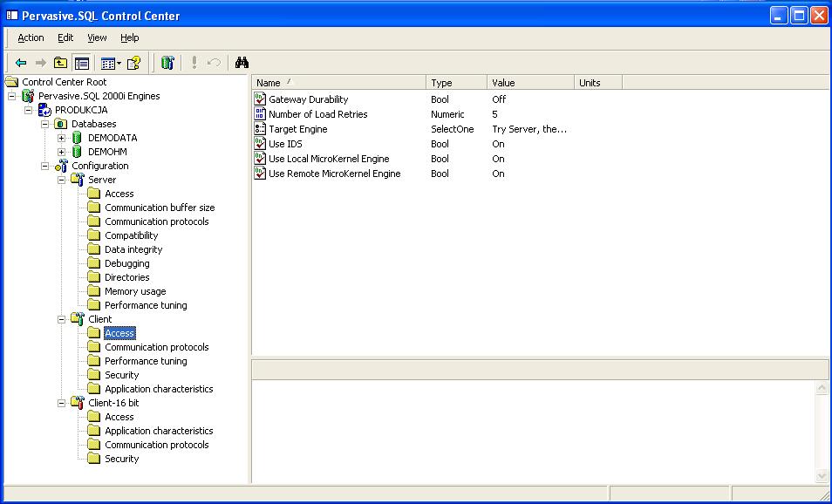Click the Number of Load Retries icon
Image resolution: width=832 pixels, height=504 pixels.
(260, 114)
